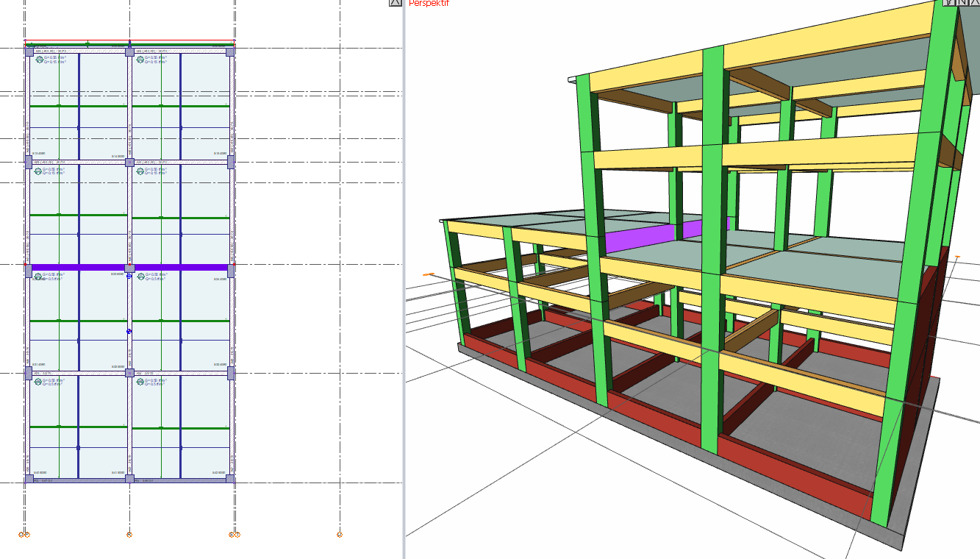The height and width of the screenshot is (559, 980).
Task: Click the N button in the top-right button group
Action: click(x=962, y=4)
